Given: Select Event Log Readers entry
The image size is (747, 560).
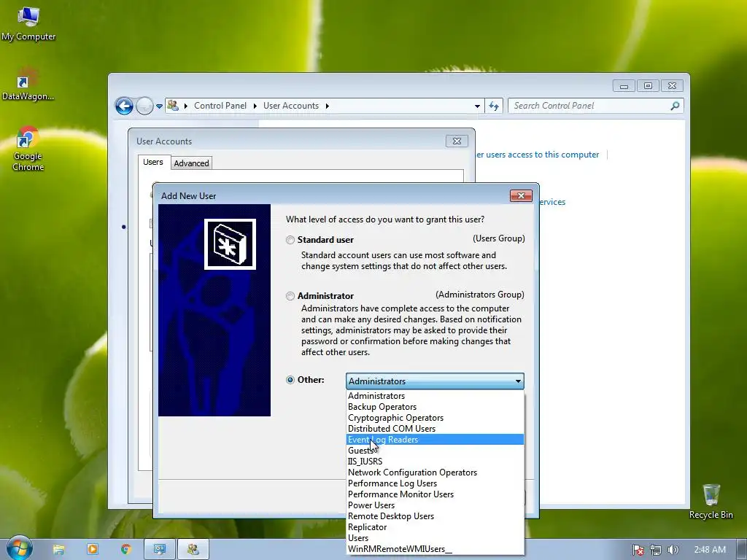Looking at the screenshot, I should click(435, 440).
